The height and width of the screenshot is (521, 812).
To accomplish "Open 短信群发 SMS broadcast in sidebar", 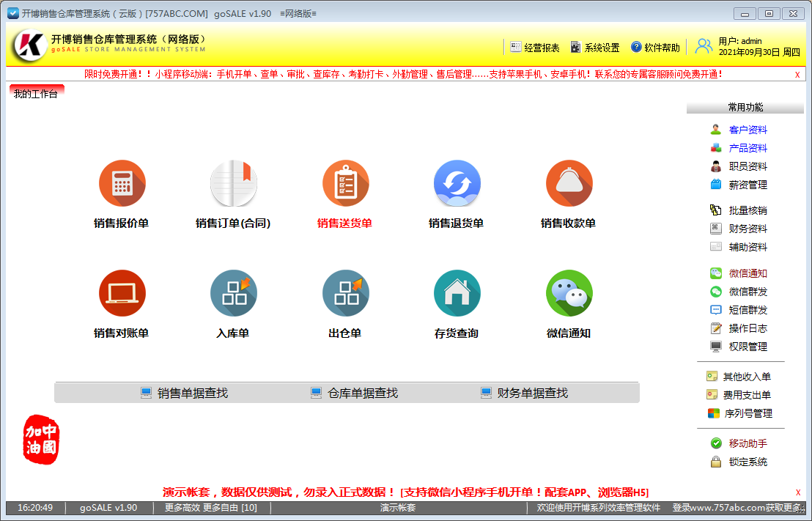I will click(747, 310).
